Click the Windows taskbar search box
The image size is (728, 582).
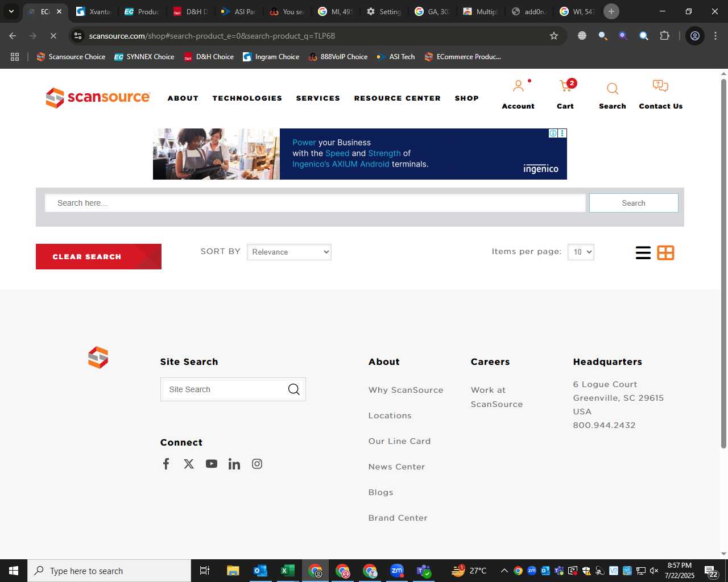click(109, 571)
